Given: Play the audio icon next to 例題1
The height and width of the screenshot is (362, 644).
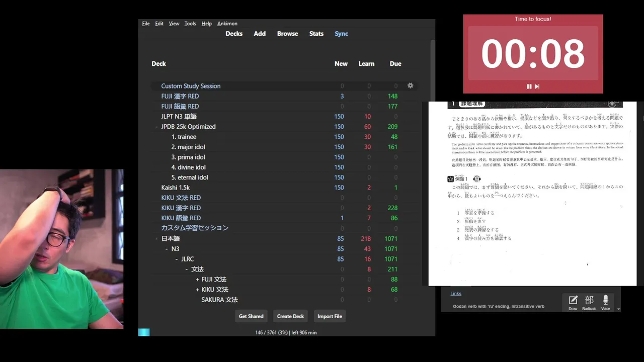Looking at the screenshot, I should click(x=477, y=179).
